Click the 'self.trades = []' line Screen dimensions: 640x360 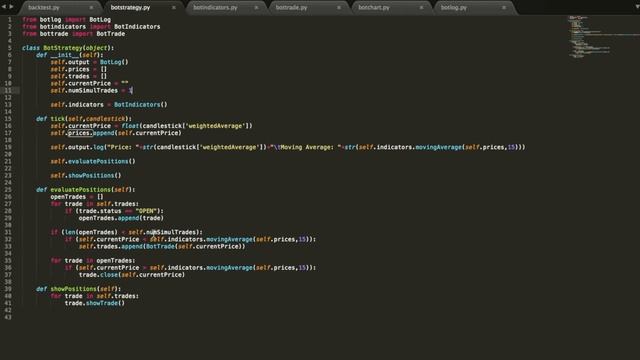click(x=79, y=76)
